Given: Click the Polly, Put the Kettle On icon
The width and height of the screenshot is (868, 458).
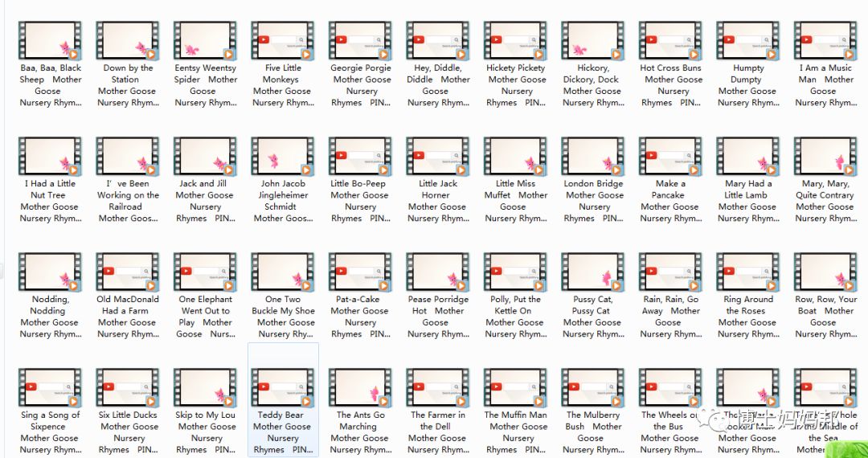Looking at the screenshot, I should click(x=515, y=272).
